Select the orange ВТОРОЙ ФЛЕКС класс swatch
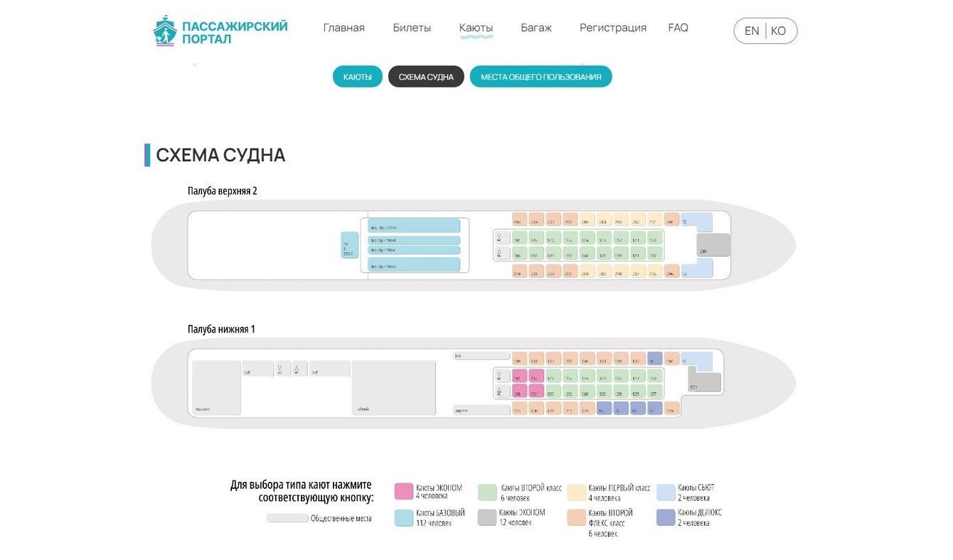This screenshot has height=560, width=953. pyautogui.click(x=577, y=517)
